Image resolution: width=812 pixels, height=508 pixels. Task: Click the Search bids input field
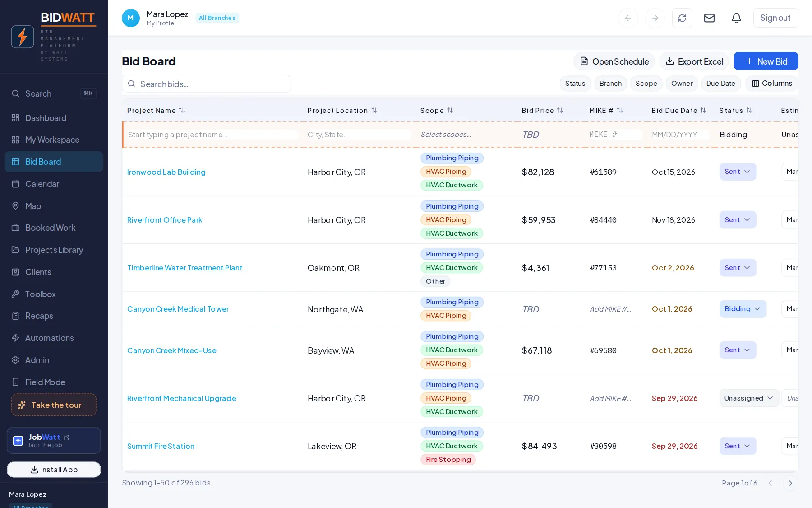coord(206,84)
